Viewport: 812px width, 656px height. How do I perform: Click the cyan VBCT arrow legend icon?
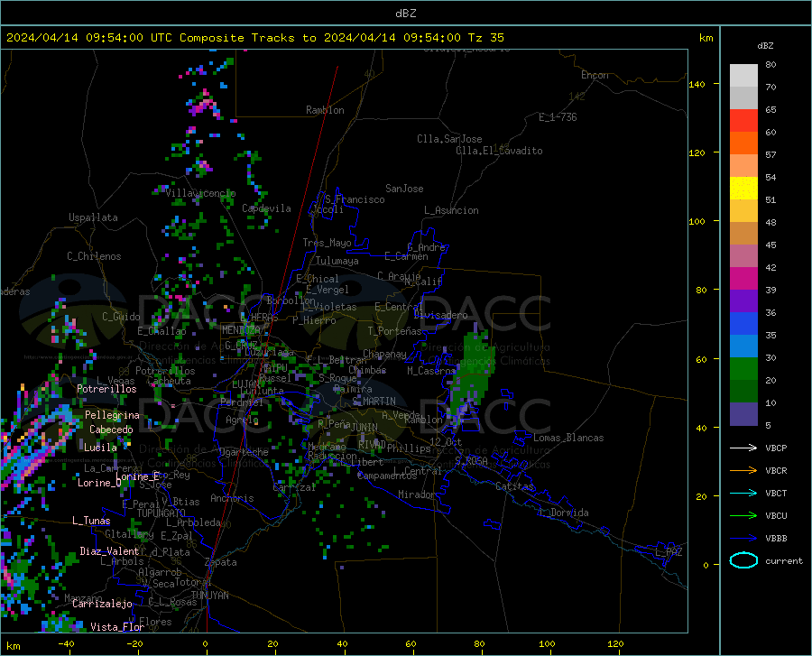tap(743, 493)
